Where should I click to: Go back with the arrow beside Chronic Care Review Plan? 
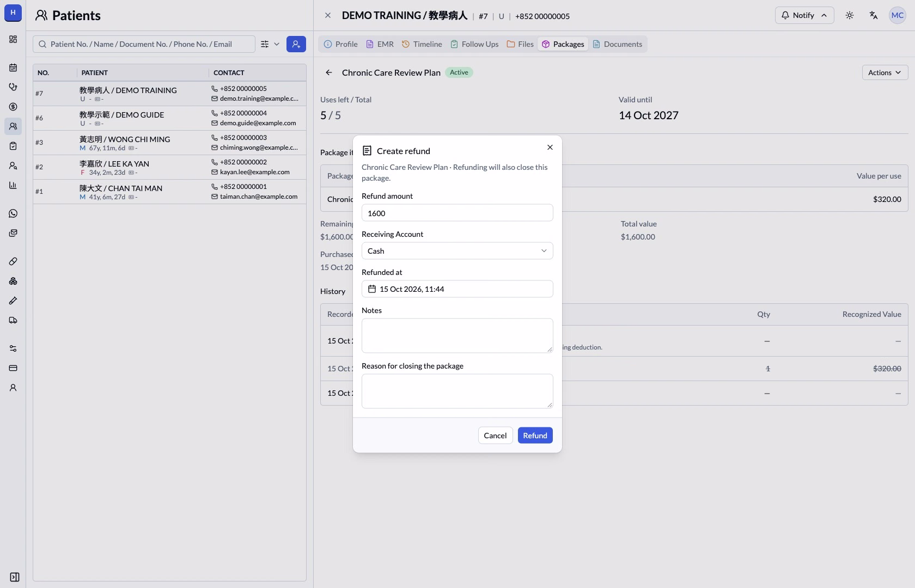[x=329, y=72]
